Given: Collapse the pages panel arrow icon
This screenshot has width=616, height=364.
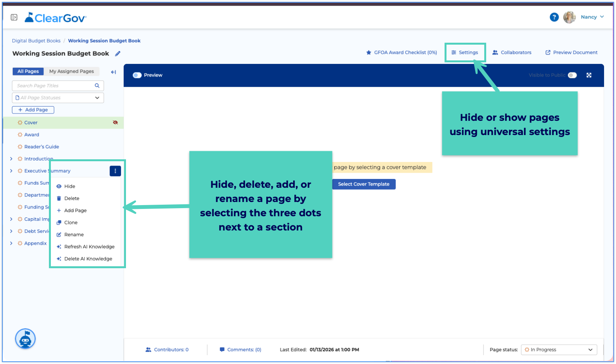Looking at the screenshot, I should point(113,72).
